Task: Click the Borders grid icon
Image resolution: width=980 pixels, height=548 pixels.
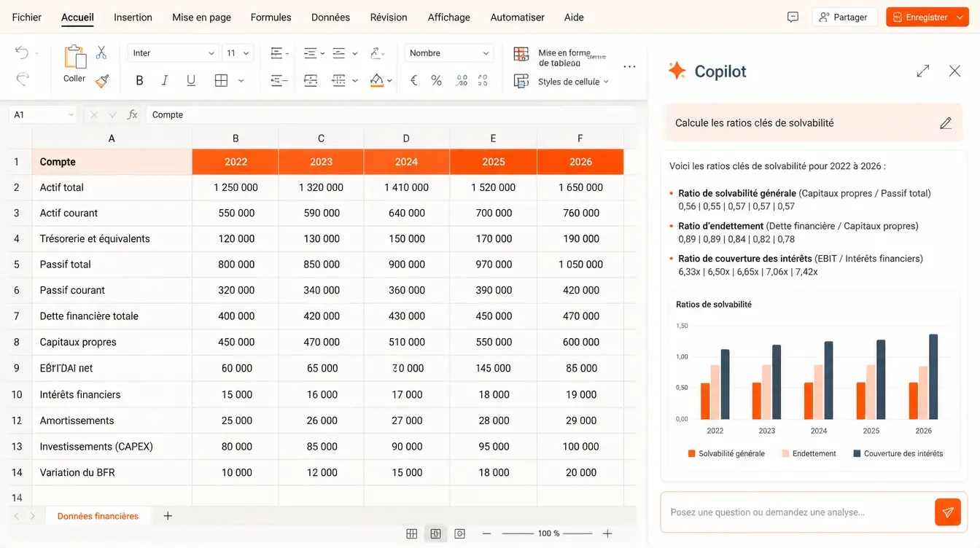Action: pyautogui.click(x=222, y=81)
